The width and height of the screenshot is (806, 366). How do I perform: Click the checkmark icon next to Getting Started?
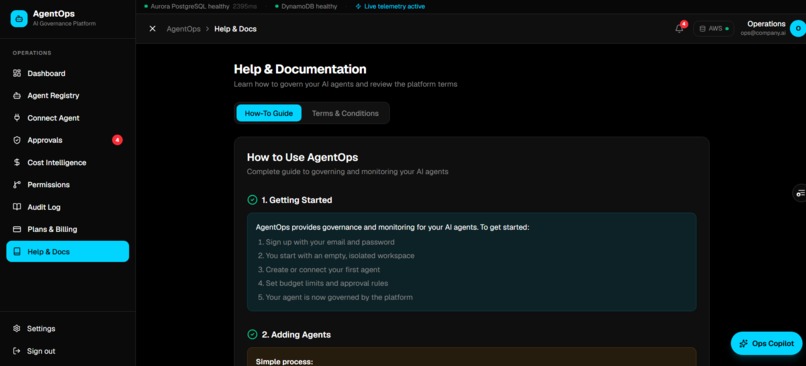(252, 200)
